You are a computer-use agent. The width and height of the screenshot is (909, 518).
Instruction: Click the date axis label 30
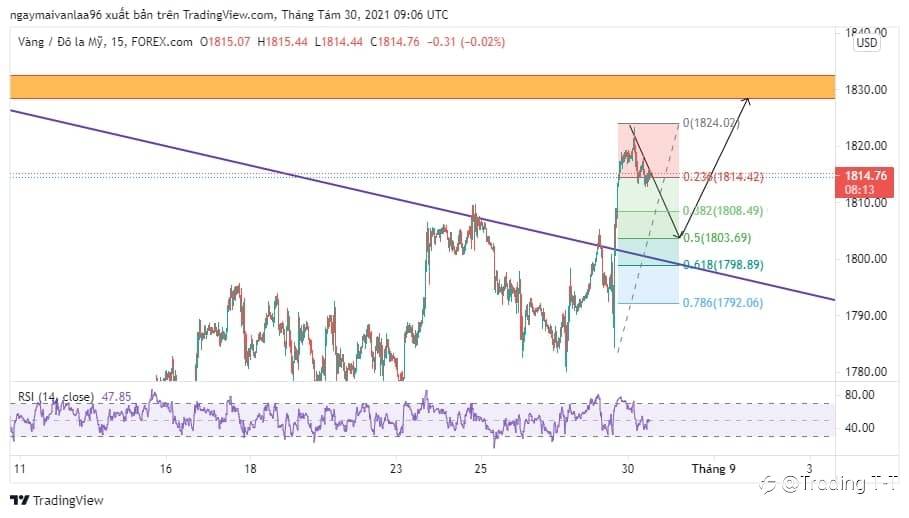pos(627,469)
